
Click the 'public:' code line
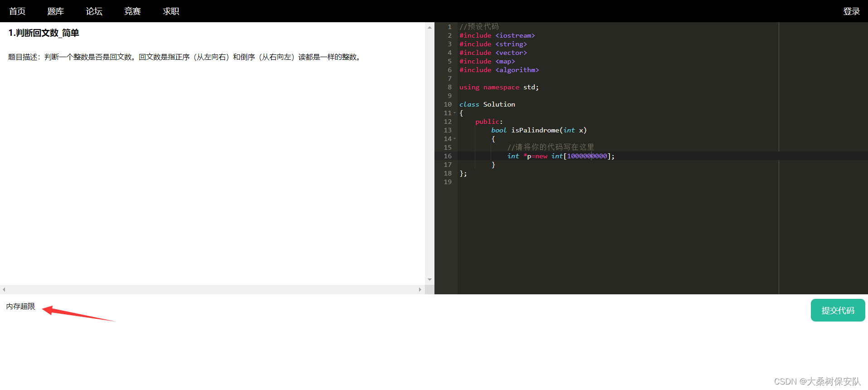pos(489,122)
